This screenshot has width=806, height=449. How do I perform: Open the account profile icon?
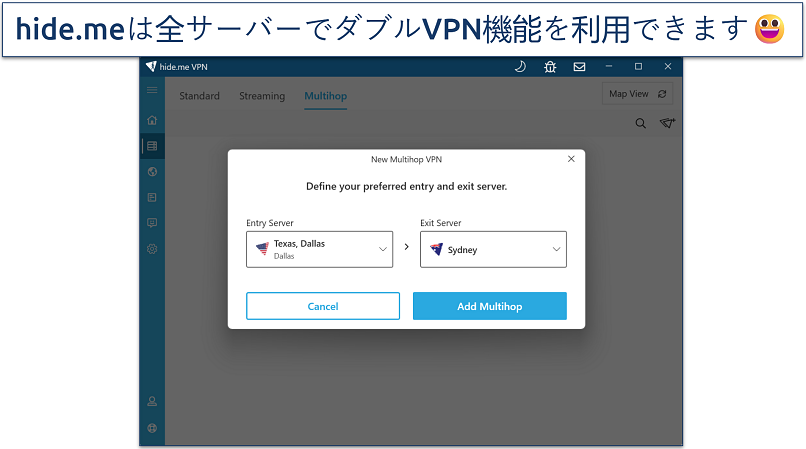coord(152,401)
